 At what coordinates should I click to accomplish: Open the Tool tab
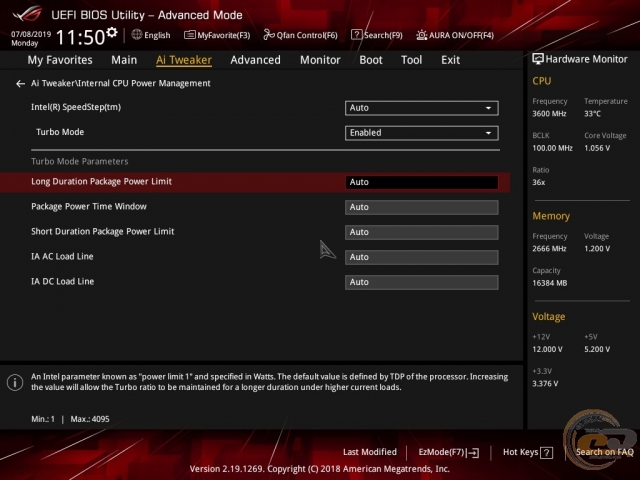(411, 60)
